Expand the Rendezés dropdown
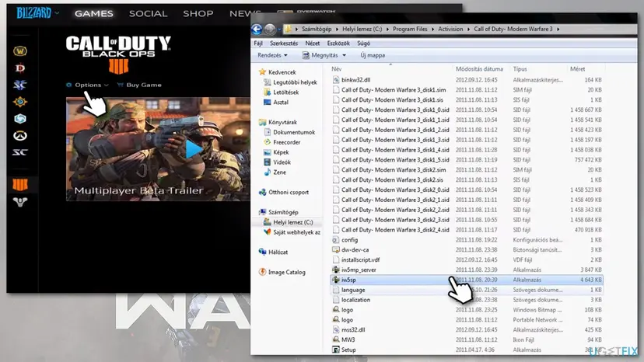This screenshot has width=644, height=362. 272,55
